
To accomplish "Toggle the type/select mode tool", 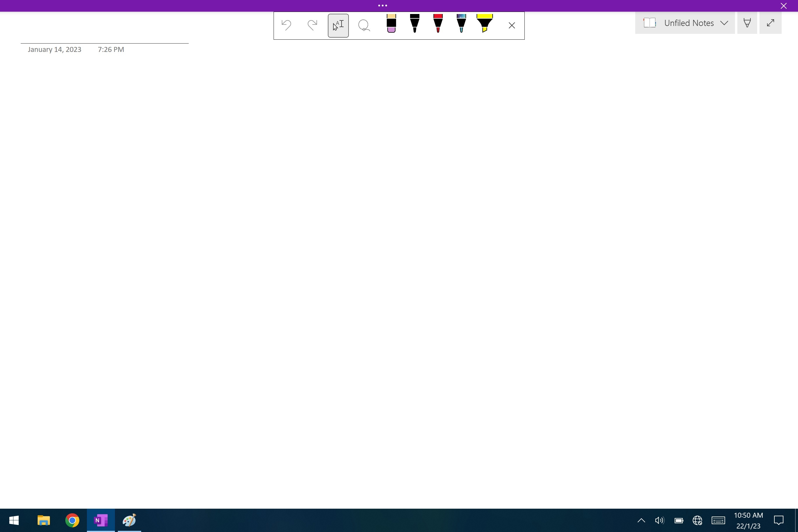I will [337, 25].
